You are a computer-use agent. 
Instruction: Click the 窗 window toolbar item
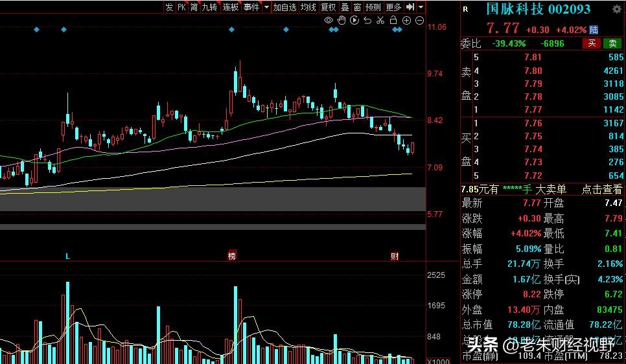coord(357,7)
